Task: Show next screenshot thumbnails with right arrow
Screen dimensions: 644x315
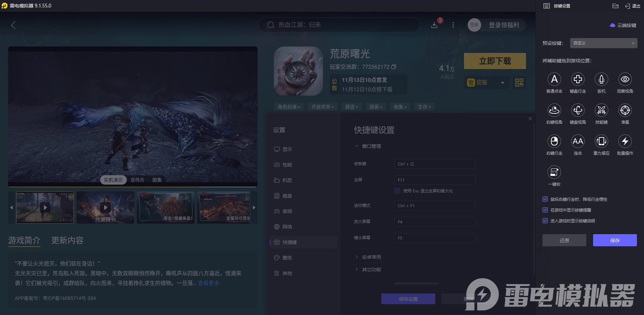Action: click(x=254, y=208)
